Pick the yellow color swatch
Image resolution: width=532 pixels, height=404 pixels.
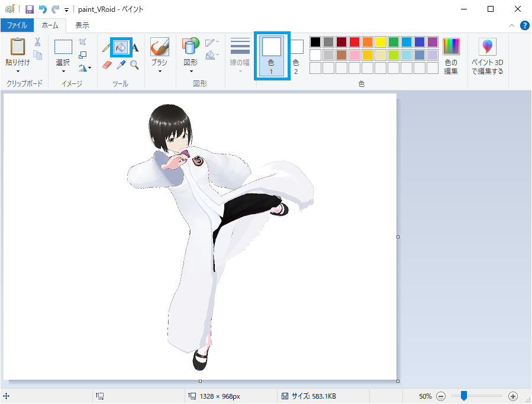(381, 42)
